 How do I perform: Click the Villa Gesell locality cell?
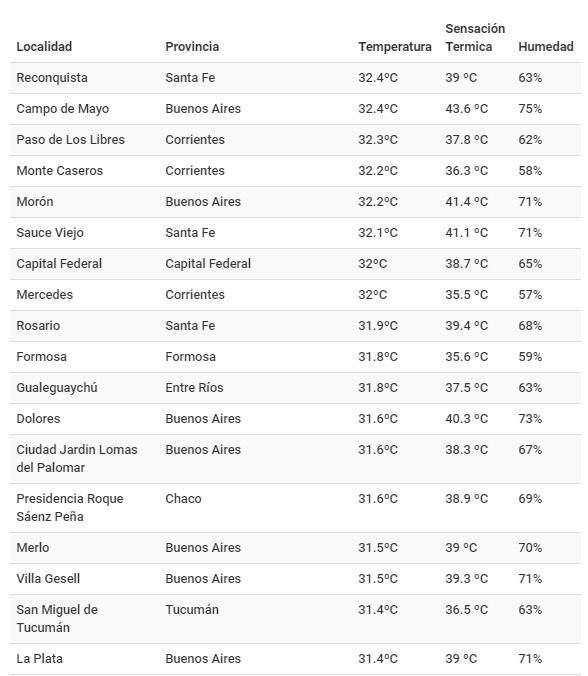point(48,579)
